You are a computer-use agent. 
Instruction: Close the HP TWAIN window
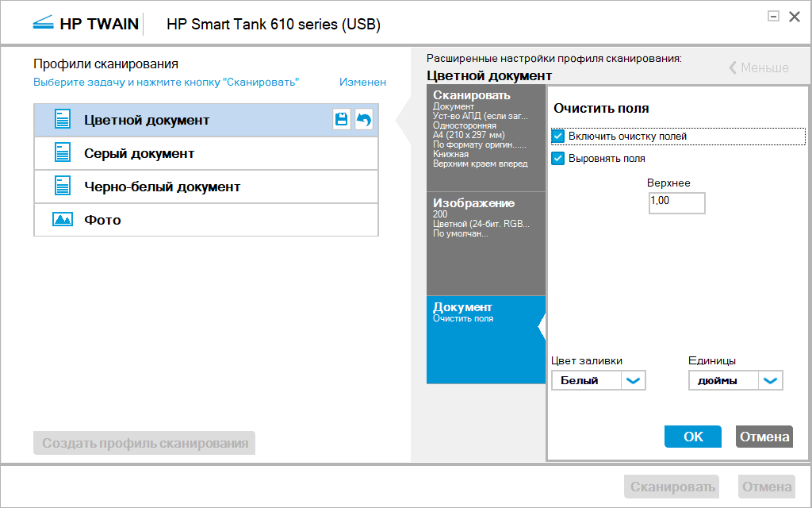795,17
